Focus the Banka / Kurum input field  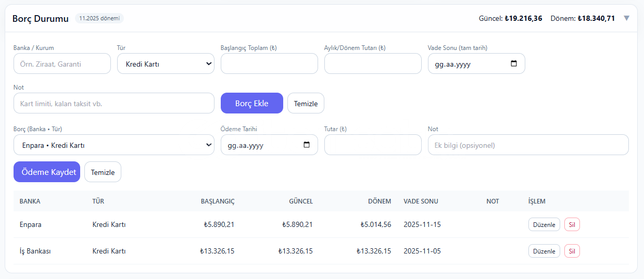(x=62, y=64)
